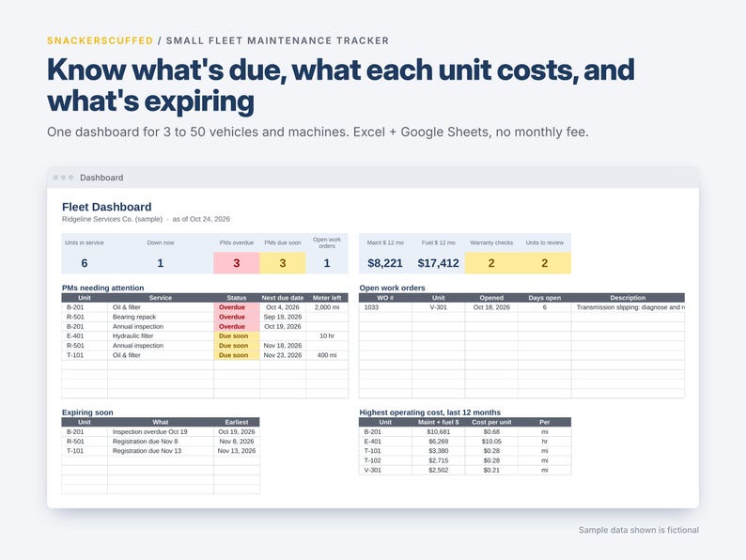Click the 'Expiring soon' section title
The height and width of the screenshot is (560, 746).
(x=87, y=412)
